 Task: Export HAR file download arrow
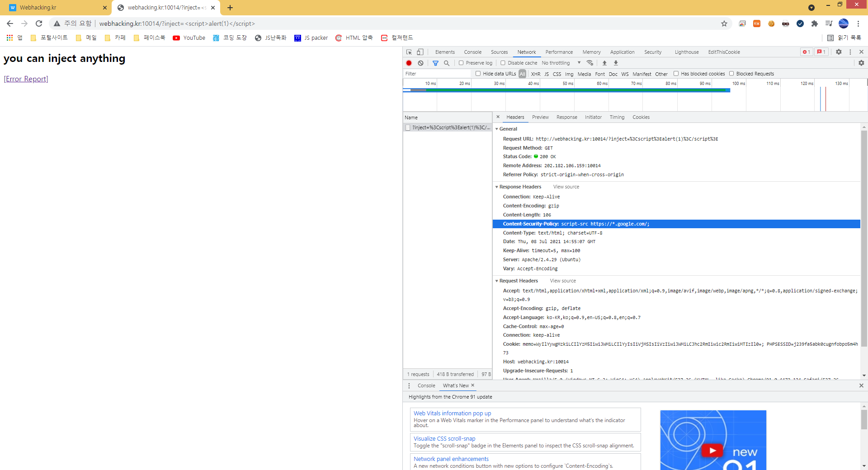(616, 63)
